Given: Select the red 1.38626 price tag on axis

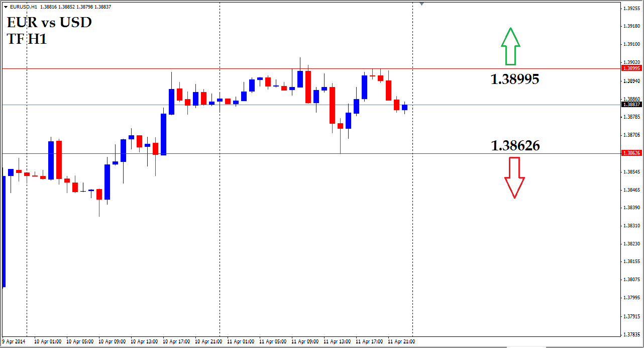Looking at the screenshot, I should click(x=631, y=153).
